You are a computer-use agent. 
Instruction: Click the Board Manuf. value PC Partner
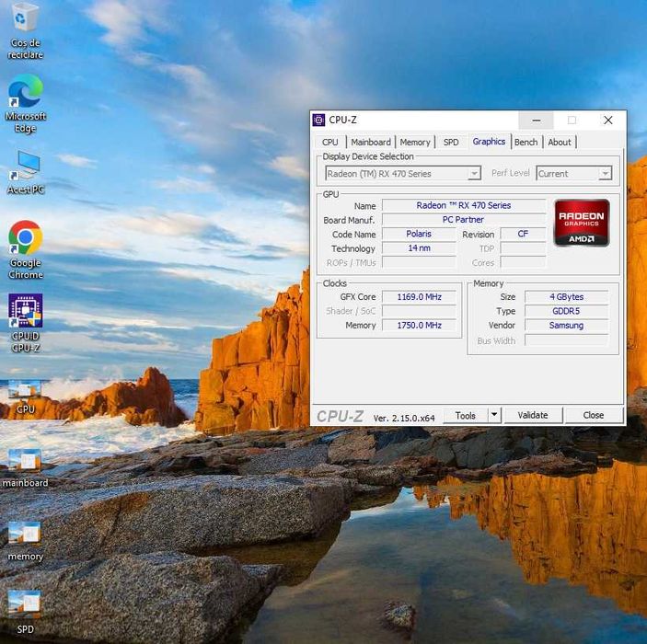(464, 220)
